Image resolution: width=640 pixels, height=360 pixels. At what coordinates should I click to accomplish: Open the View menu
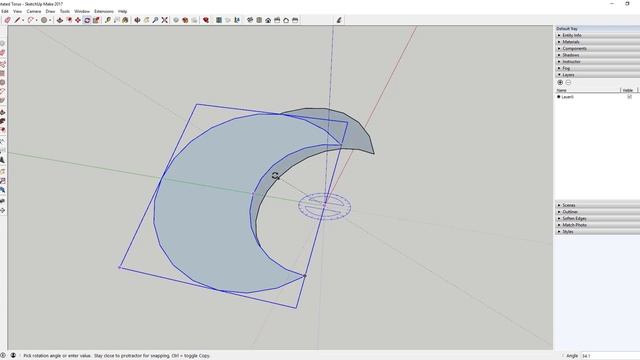coord(18,11)
